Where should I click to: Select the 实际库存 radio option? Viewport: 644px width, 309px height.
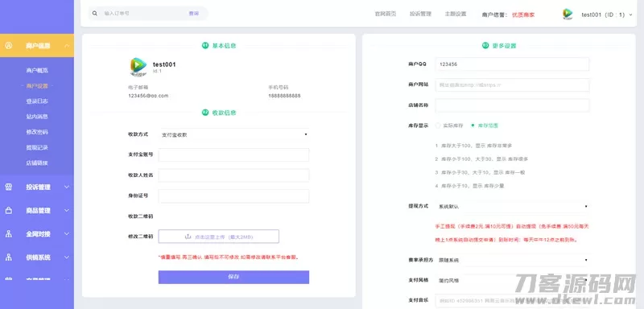tap(438, 126)
